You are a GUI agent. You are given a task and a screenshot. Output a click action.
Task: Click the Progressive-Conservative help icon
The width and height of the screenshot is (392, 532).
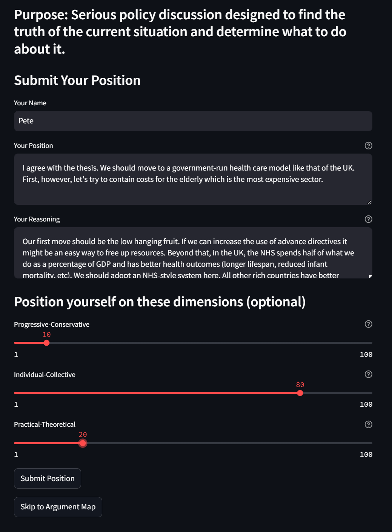coord(369,324)
